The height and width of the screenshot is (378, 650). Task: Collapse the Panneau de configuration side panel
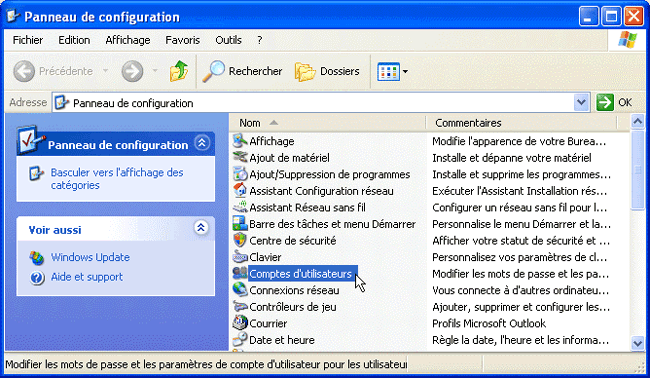click(x=202, y=143)
